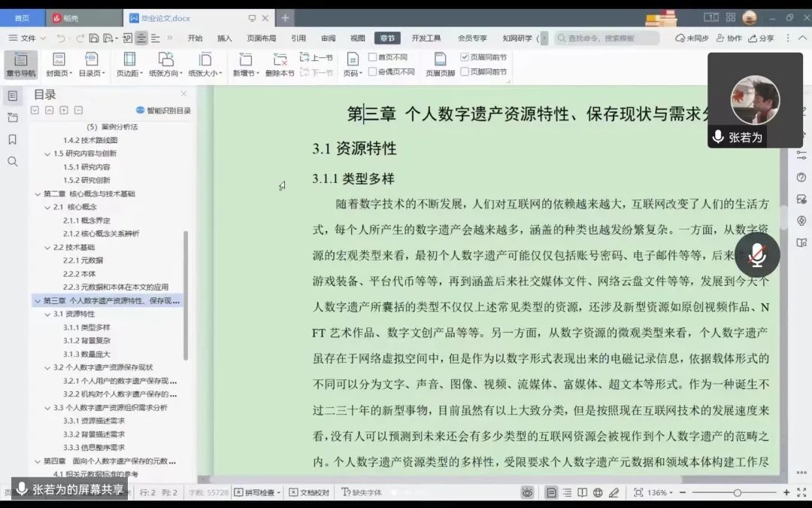Switch to the 引用 ribbon tab
This screenshot has height=508, width=812.
(x=298, y=38)
